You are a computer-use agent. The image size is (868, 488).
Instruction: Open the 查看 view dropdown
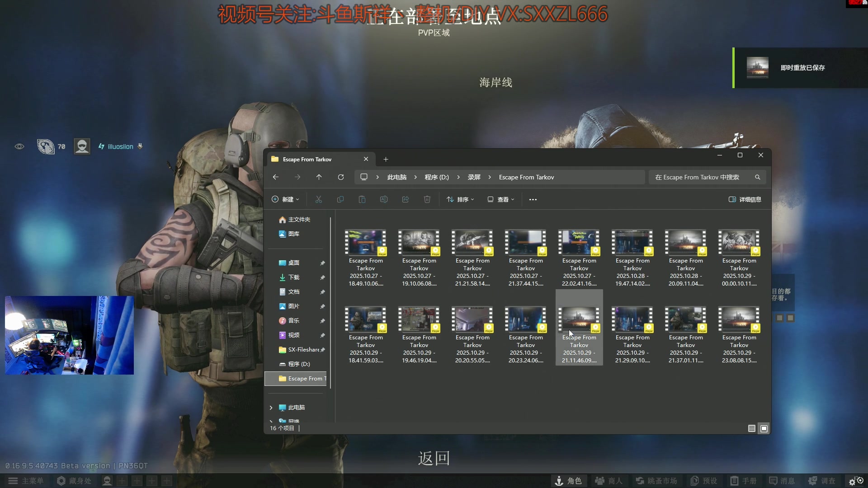click(x=501, y=199)
